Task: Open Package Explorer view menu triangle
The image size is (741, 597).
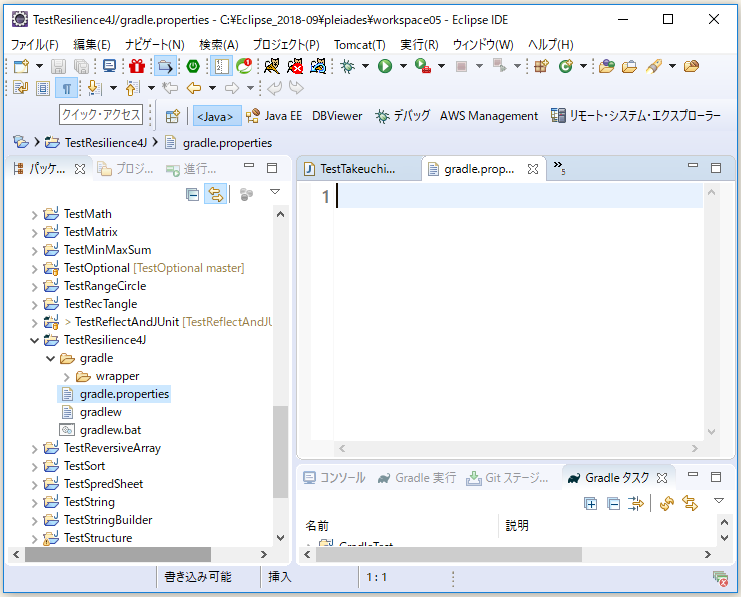Action: (x=275, y=192)
